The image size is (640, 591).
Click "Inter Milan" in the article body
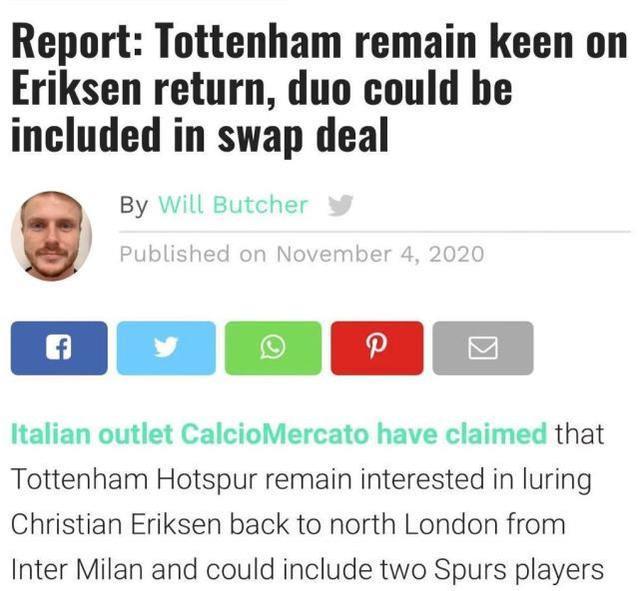77,569
